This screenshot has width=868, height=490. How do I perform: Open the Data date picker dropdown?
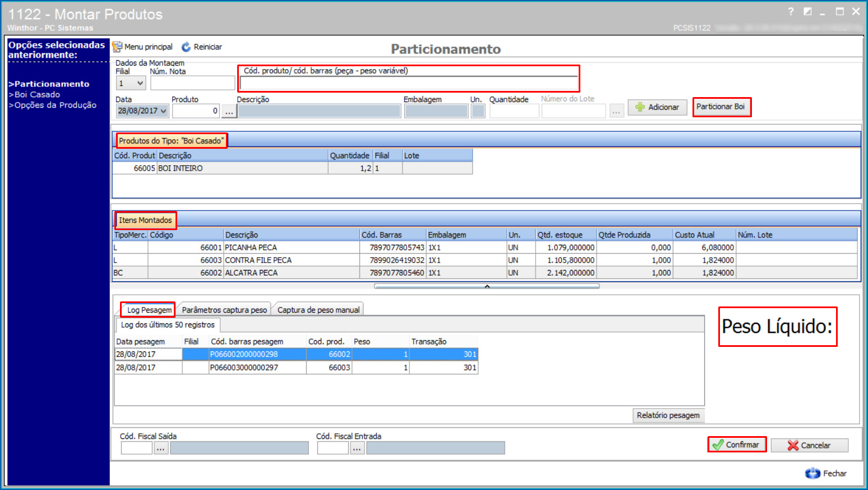click(164, 111)
